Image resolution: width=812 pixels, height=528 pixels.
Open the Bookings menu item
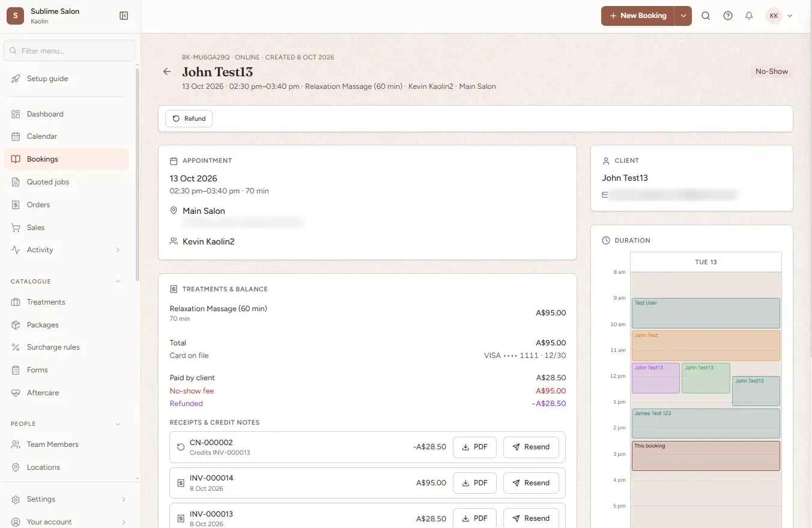pos(66,159)
